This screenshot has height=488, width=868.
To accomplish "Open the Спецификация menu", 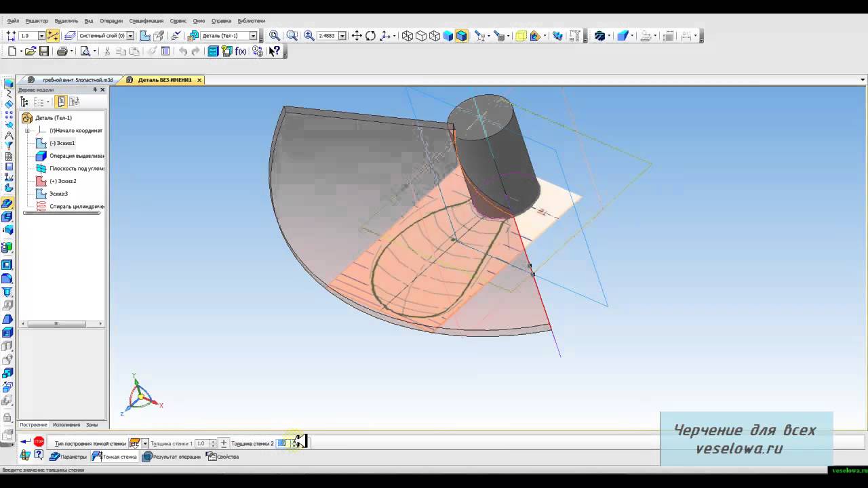I will [146, 21].
